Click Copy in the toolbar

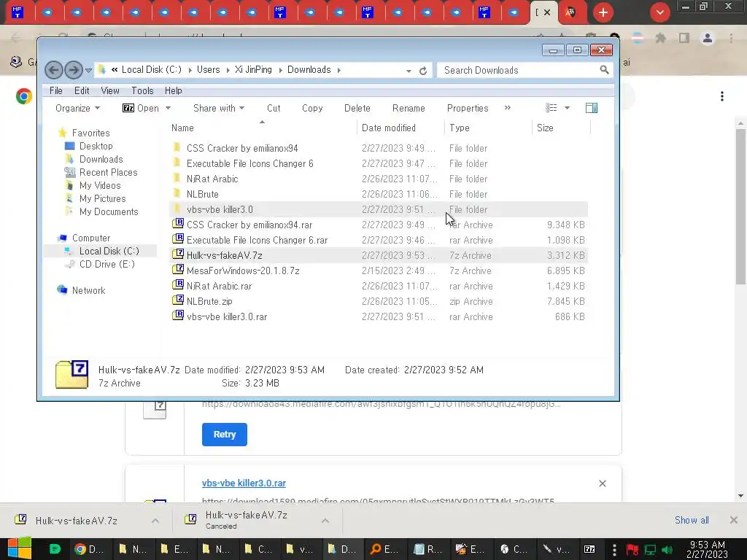312,108
